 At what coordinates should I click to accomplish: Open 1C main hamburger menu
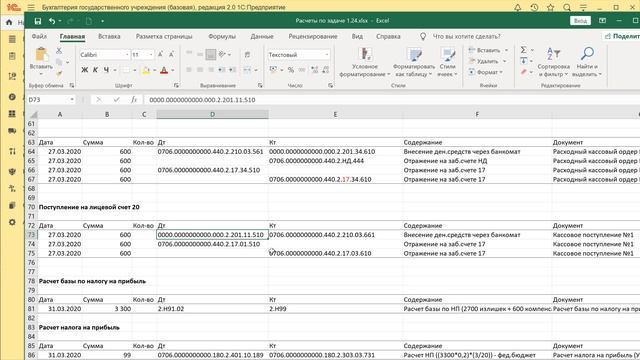click(31, 7)
